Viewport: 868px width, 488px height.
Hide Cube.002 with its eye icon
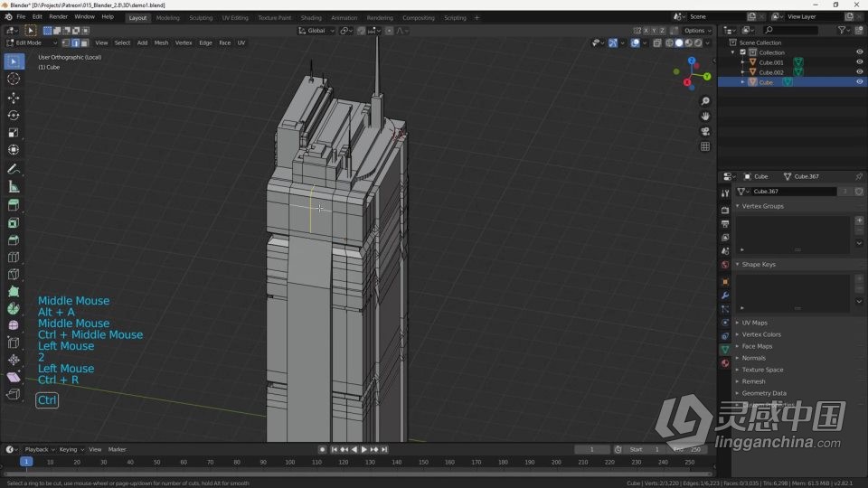click(x=859, y=72)
